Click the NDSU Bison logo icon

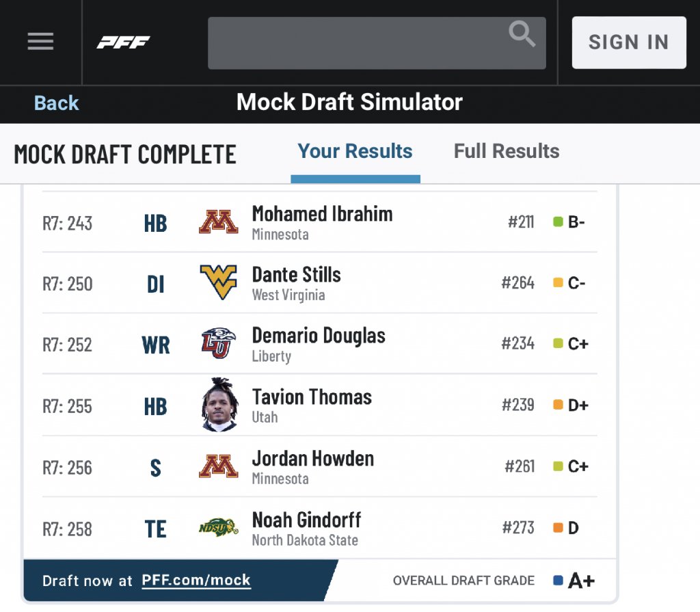pyautogui.click(x=218, y=528)
